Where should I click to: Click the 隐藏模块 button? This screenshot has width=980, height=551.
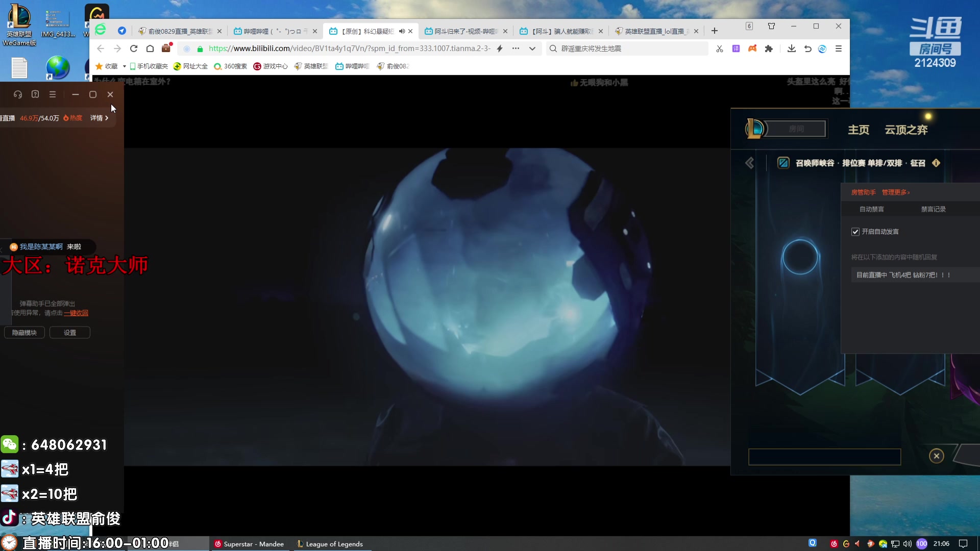(24, 333)
